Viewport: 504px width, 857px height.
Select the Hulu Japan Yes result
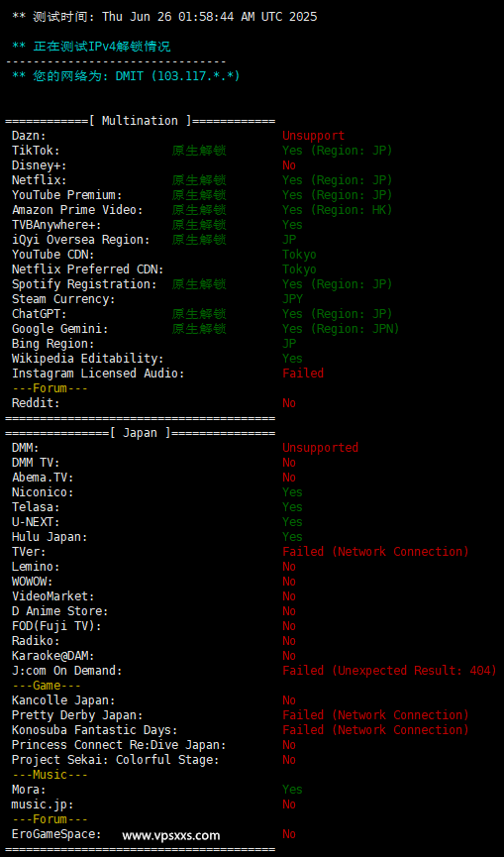(293, 537)
